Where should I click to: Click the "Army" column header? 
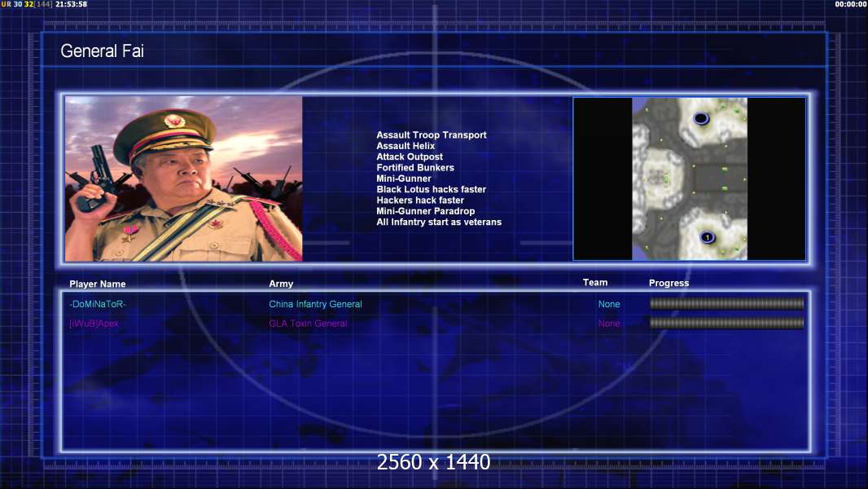coord(281,284)
